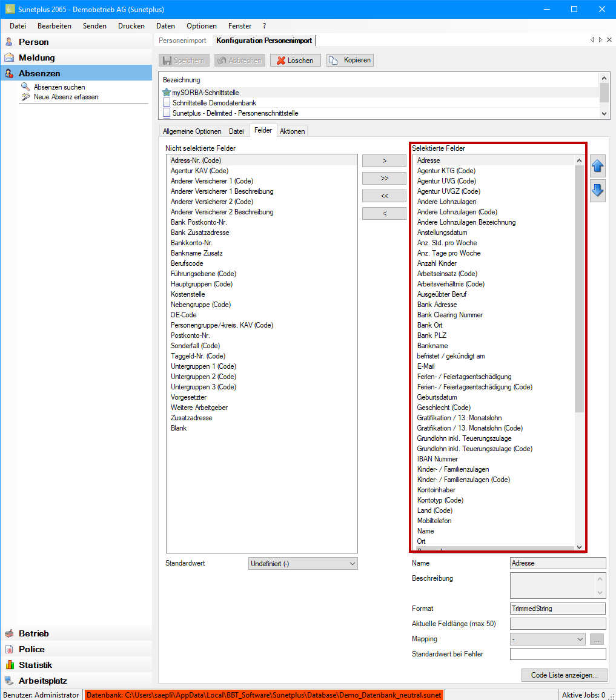
Task: Click the Kopieren button
Action: [x=350, y=61]
